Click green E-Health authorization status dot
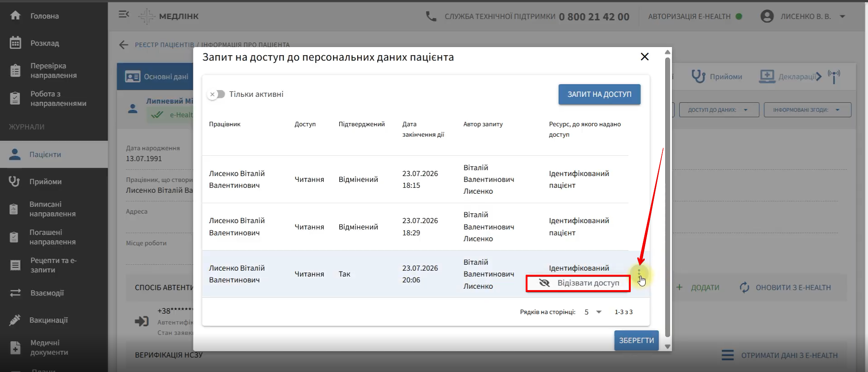 739,16
